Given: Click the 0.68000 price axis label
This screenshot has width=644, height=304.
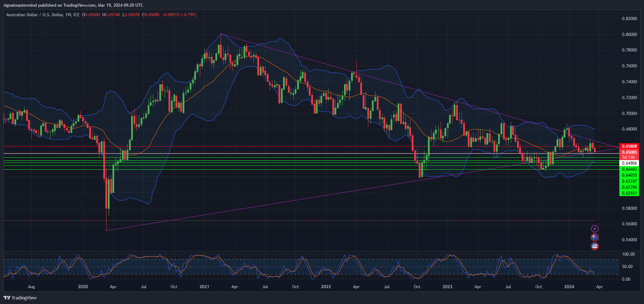Looking at the screenshot, I should (629, 129).
